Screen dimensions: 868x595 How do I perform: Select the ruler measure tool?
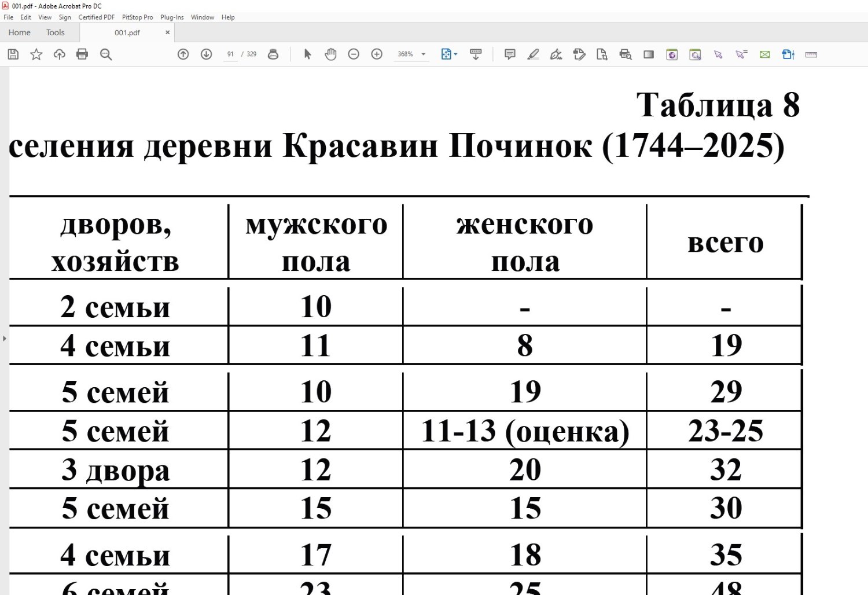(811, 54)
